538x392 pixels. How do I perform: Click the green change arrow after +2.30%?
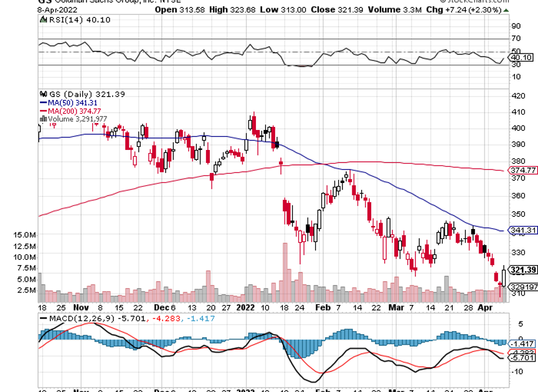(x=506, y=11)
